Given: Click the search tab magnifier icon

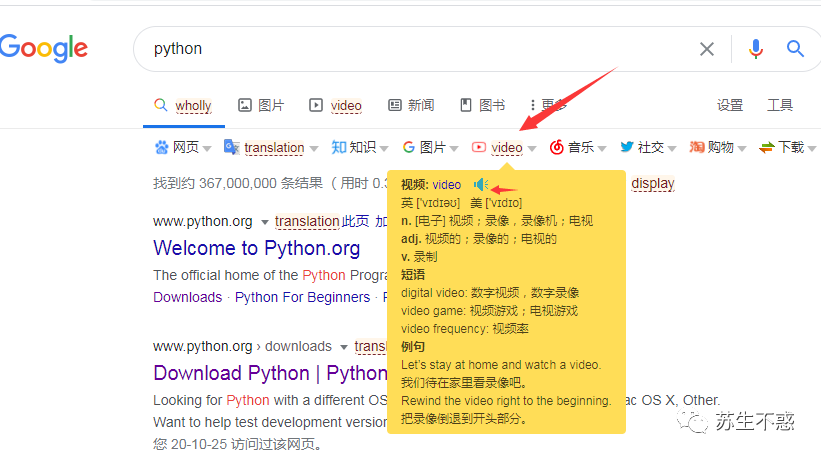Looking at the screenshot, I should click(x=161, y=105).
